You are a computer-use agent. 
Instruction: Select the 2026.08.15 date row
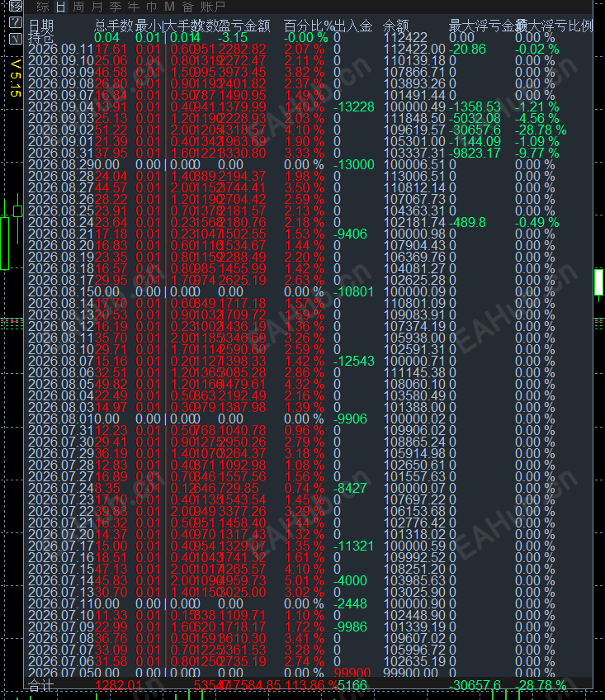tap(61, 291)
